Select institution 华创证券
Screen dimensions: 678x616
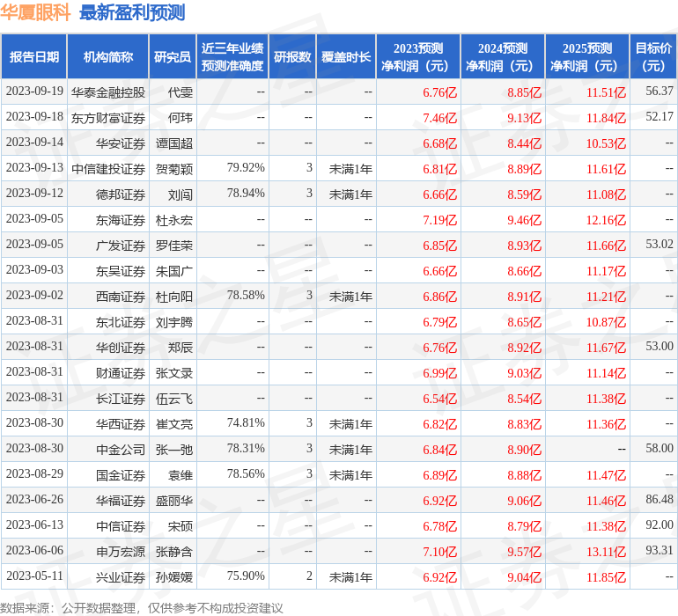121,347
